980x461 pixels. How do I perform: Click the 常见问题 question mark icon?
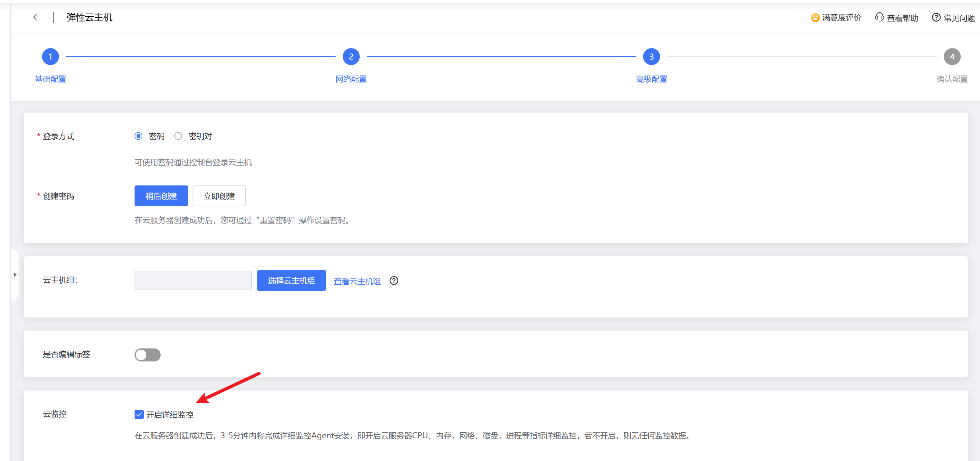(936, 18)
